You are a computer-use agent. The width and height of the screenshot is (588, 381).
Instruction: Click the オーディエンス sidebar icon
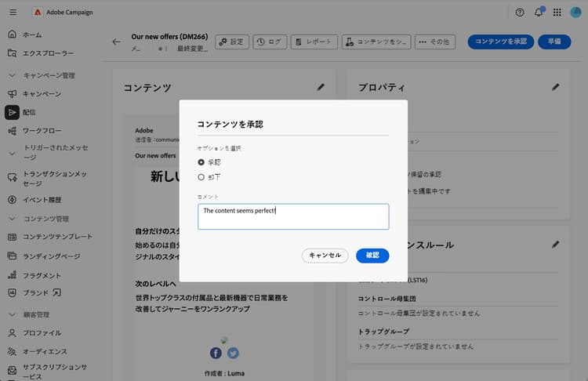pos(12,351)
